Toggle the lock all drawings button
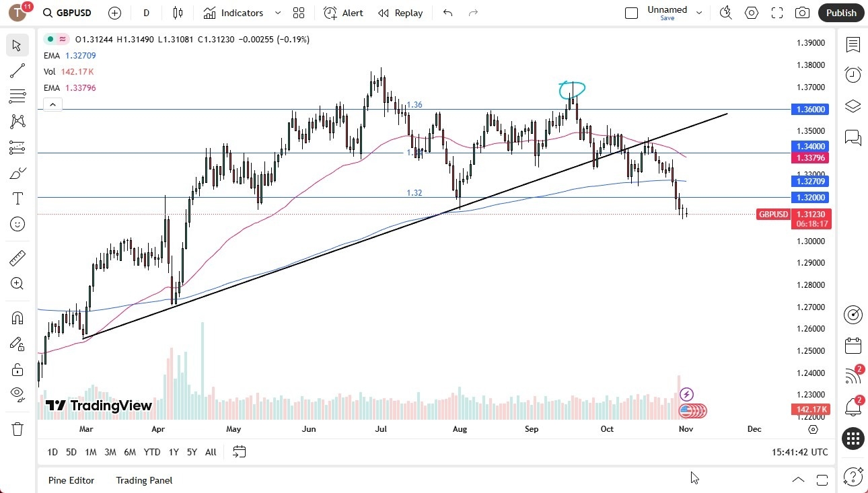This screenshot has height=493, width=868. (17, 369)
